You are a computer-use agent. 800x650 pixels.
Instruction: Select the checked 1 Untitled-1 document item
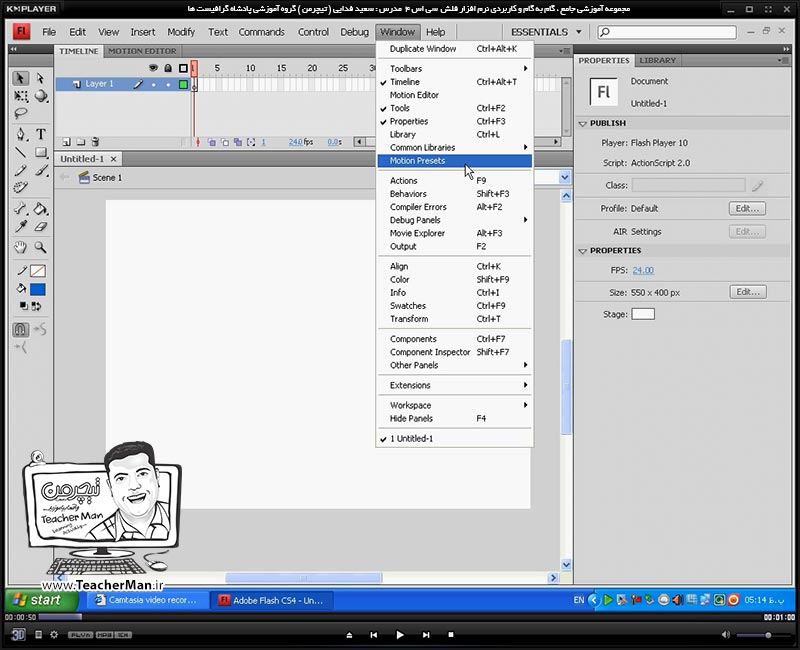click(454, 439)
